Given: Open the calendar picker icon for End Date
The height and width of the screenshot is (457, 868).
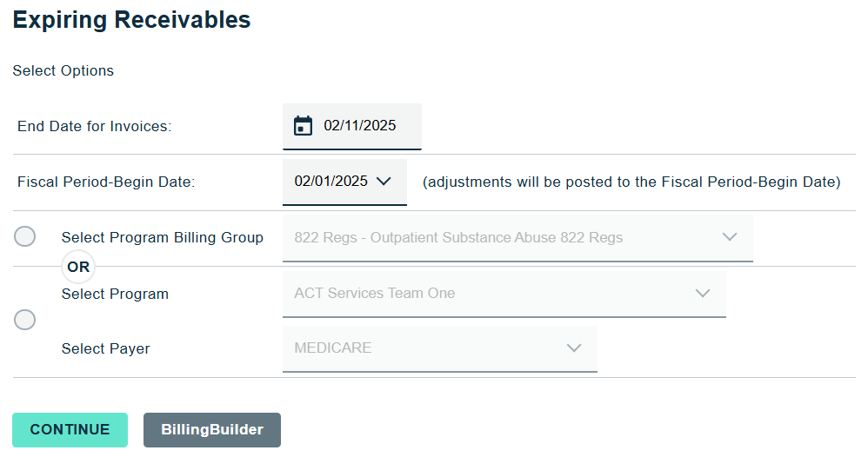Looking at the screenshot, I should tap(303, 126).
